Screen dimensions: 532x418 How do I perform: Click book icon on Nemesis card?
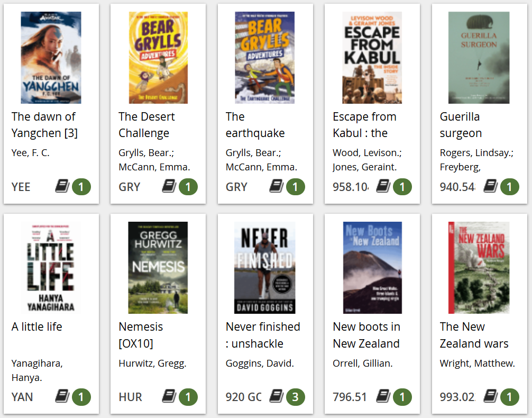[x=169, y=396]
